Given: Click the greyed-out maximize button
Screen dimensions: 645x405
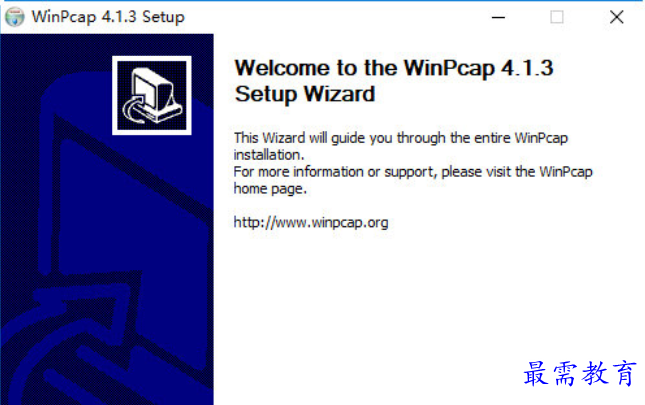Looking at the screenshot, I should pos(557,17).
